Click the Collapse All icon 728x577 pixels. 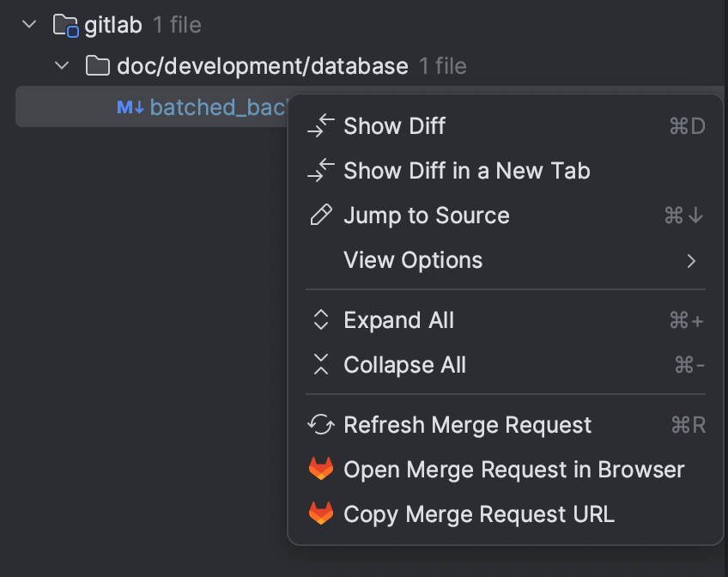pyautogui.click(x=320, y=364)
